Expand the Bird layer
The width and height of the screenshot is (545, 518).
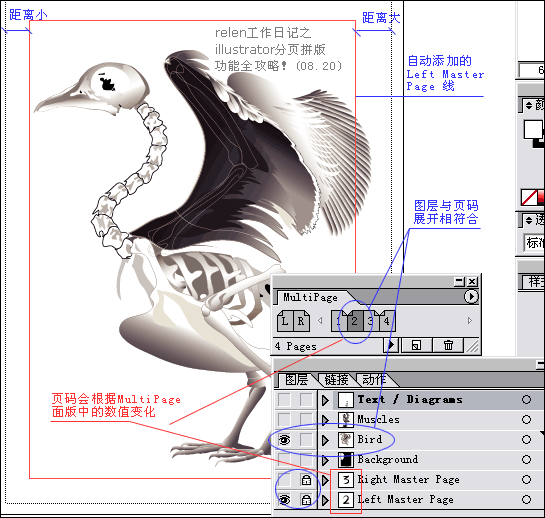click(325, 440)
